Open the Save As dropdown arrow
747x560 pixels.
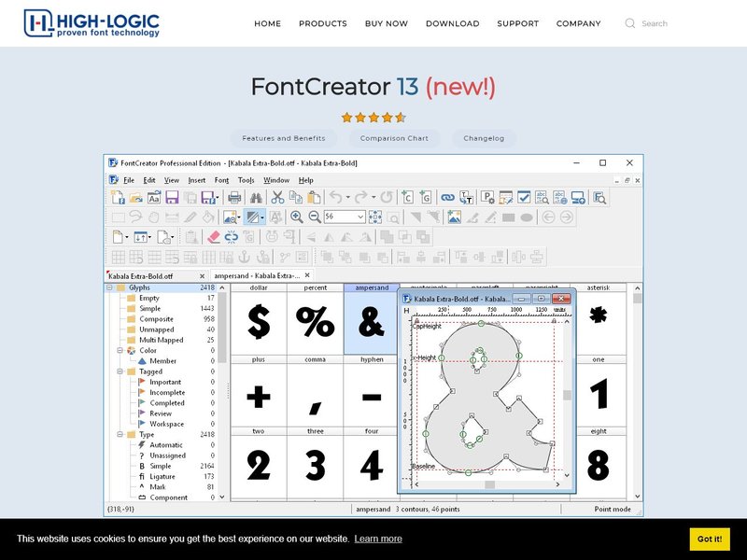point(218,197)
